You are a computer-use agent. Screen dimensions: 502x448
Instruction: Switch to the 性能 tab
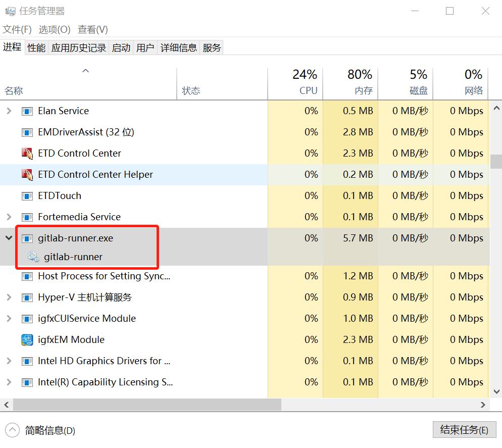pos(36,47)
